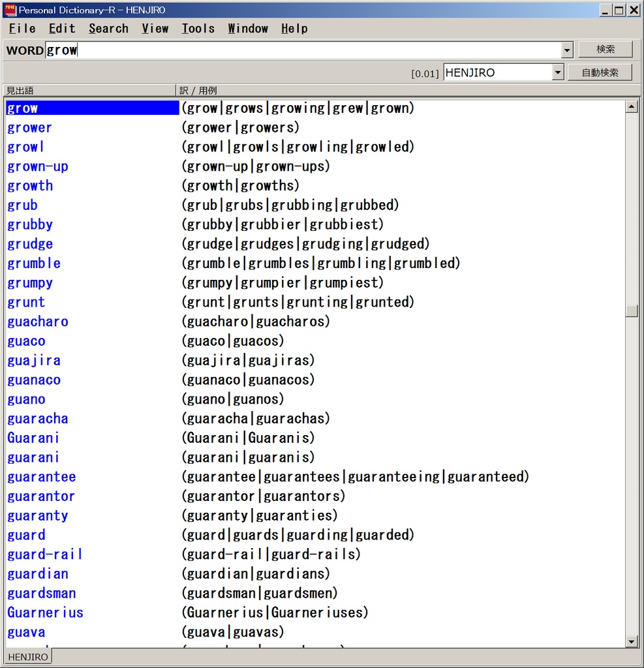The image size is (644, 668).
Task: Select the headword 'grown-up'
Action: [37, 166]
